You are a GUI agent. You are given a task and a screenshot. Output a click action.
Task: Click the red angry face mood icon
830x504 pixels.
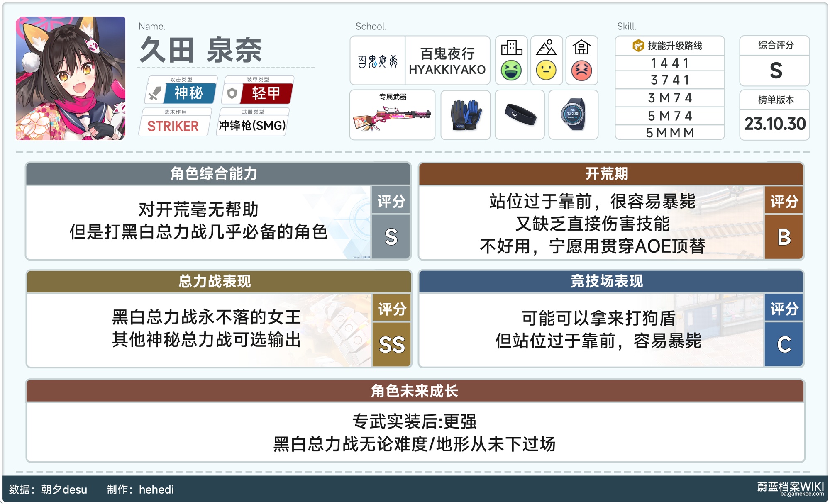[x=581, y=71]
